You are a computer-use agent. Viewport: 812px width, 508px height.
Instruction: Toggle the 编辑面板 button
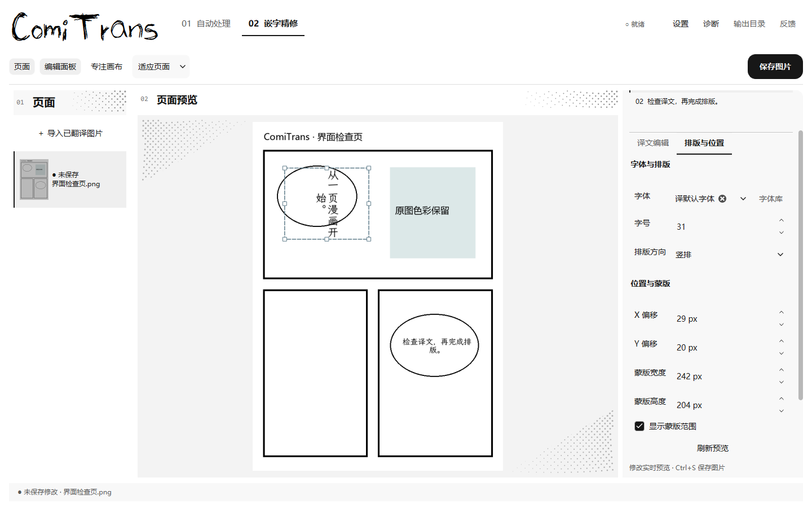[x=60, y=67]
